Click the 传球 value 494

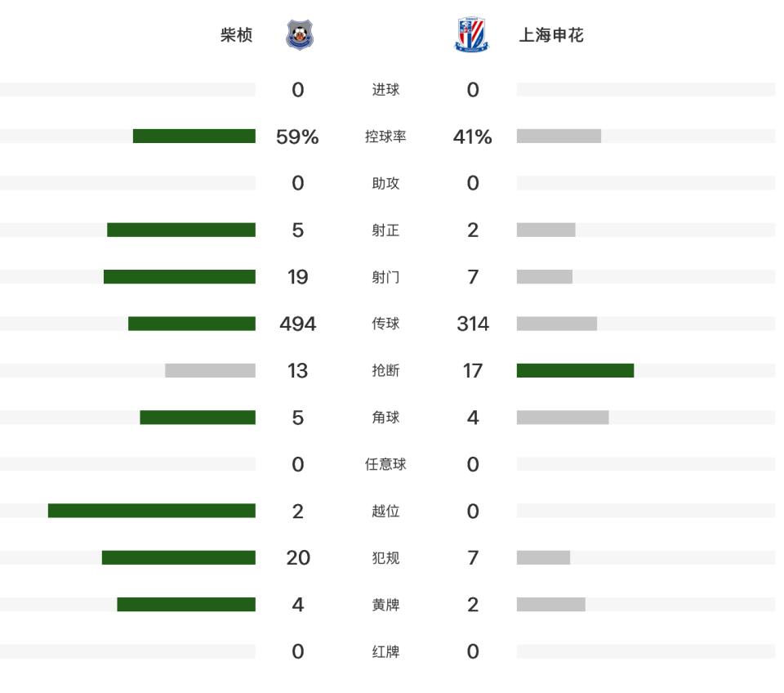point(298,324)
